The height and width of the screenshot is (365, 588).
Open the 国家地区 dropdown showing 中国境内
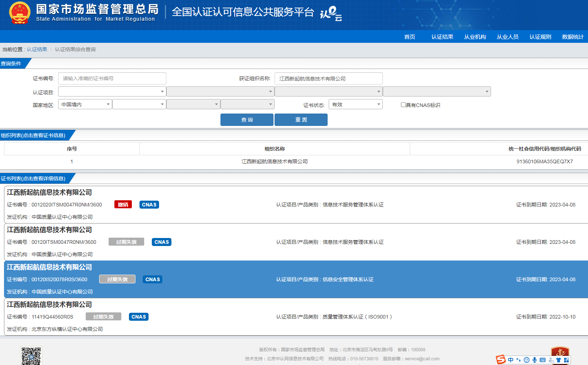(x=85, y=104)
